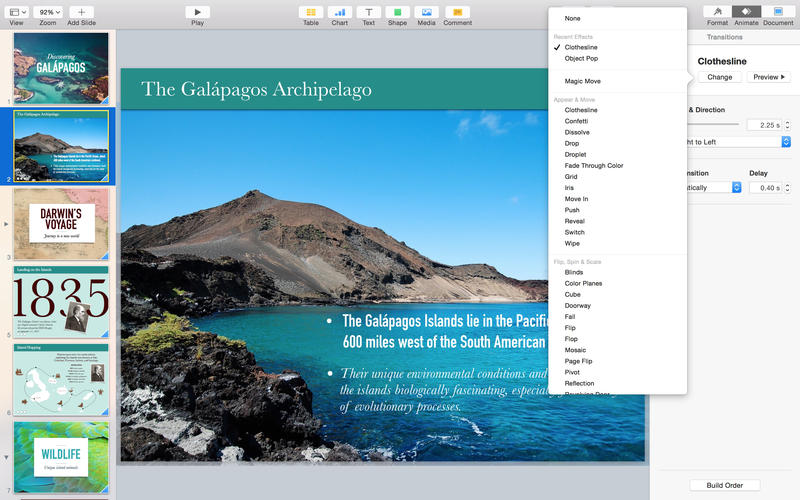The width and height of the screenshot is (800, 500).
Task: Click the Play slideshow icon
Action: 197,12
